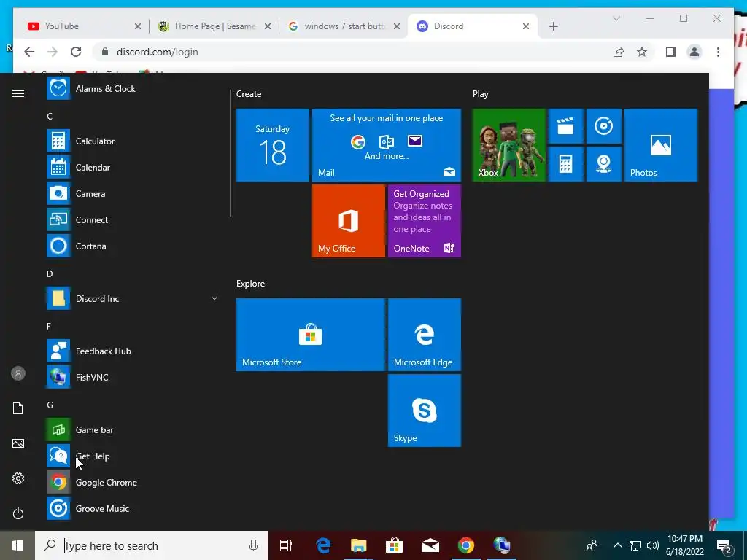Open a new Chrome tab
Screen dimensions: 747x560
[553, 26]
